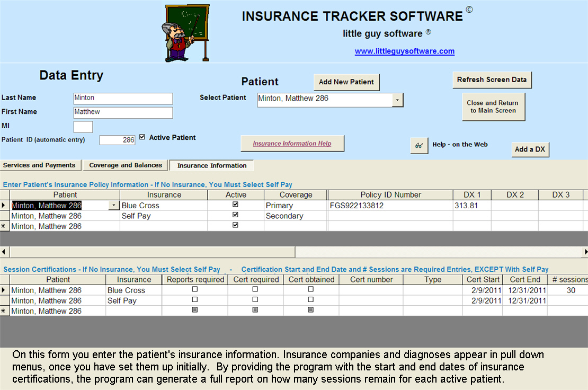588x390 pixels.
Task: Click the eyeglasses Help-on-the-Web icon
Action: coord(419,146)
